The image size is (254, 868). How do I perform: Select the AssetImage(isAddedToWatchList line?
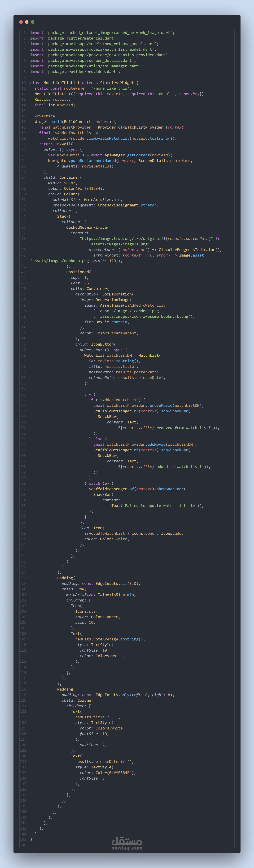[x=125, y=305]
